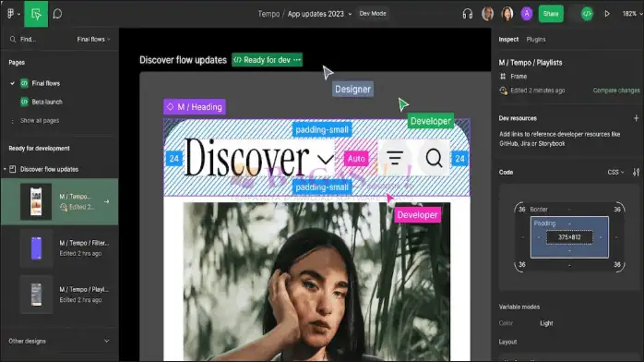Switch to the Plugins tab
The width and height of the screenshot is (644, 362).
pyautogui.click(x=536, y=40)
